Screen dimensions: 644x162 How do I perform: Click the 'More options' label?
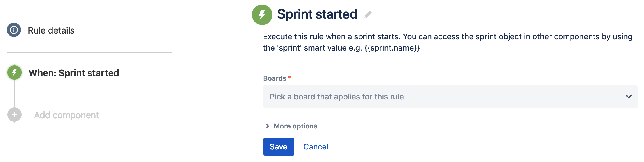coord(295,126)
